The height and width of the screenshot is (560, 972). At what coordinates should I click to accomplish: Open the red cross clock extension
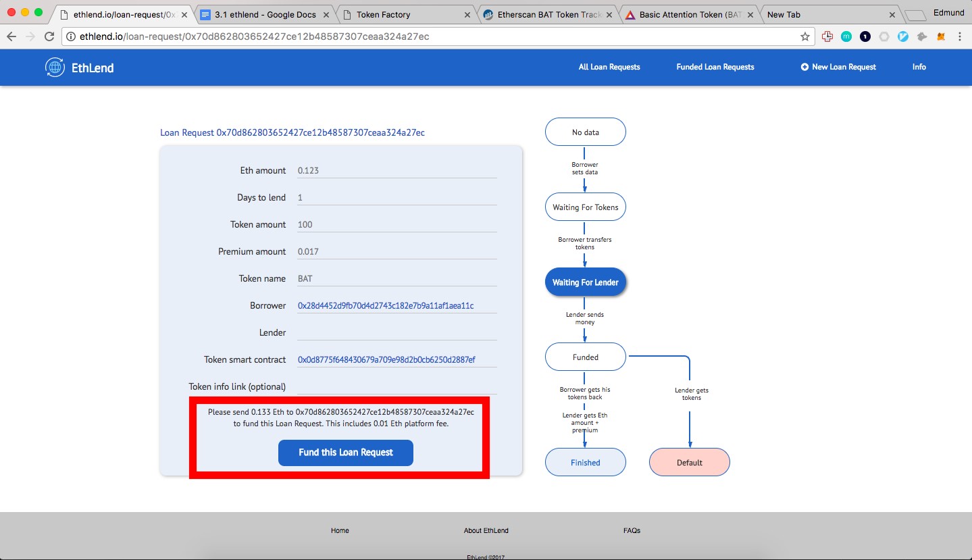click(x=827, y=36)
